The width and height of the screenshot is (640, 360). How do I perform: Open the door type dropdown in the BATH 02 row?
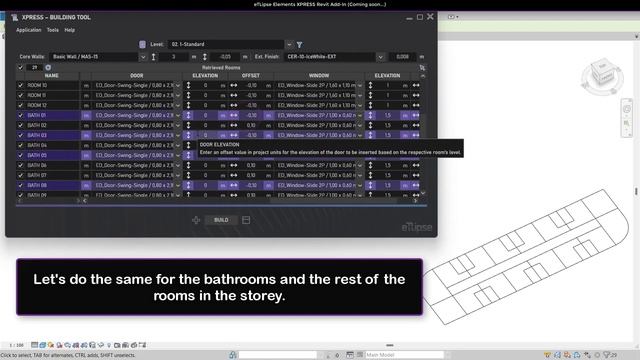(178, 125)
